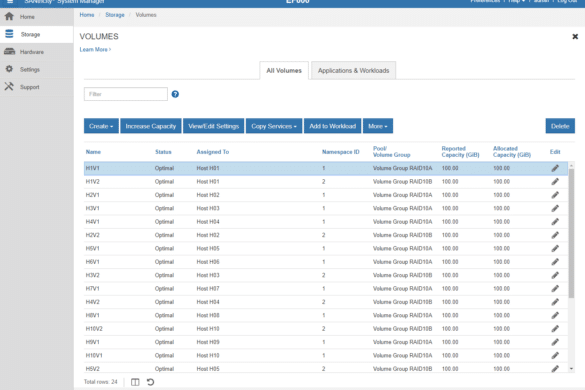This screenshot has width=585, height=390.
Task: Open the Hardware sidebar menu item
Action: click(x=37, y=52)
